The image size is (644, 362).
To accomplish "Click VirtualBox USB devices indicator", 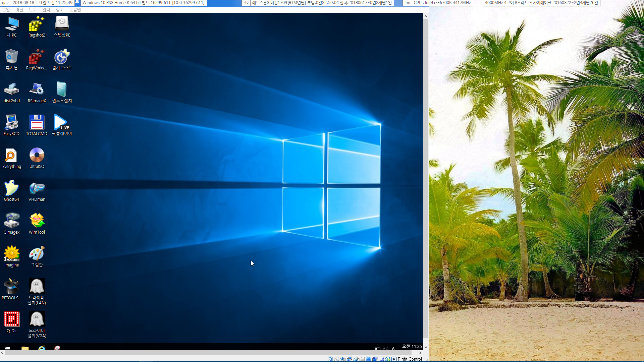I will pyautogui.click(x=356, y=359).
